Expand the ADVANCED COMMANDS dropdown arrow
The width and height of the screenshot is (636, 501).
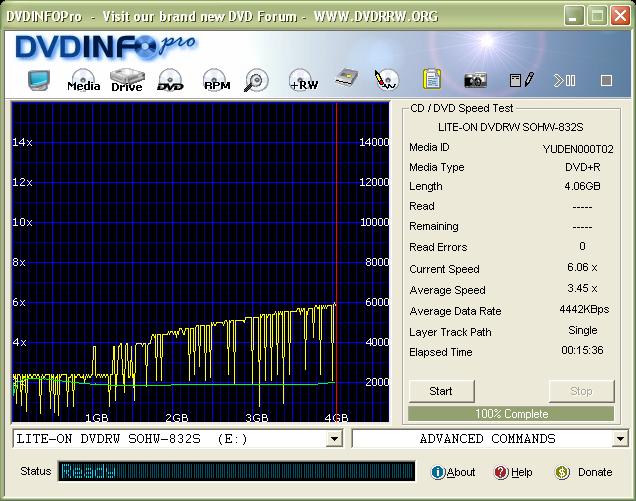620,439
